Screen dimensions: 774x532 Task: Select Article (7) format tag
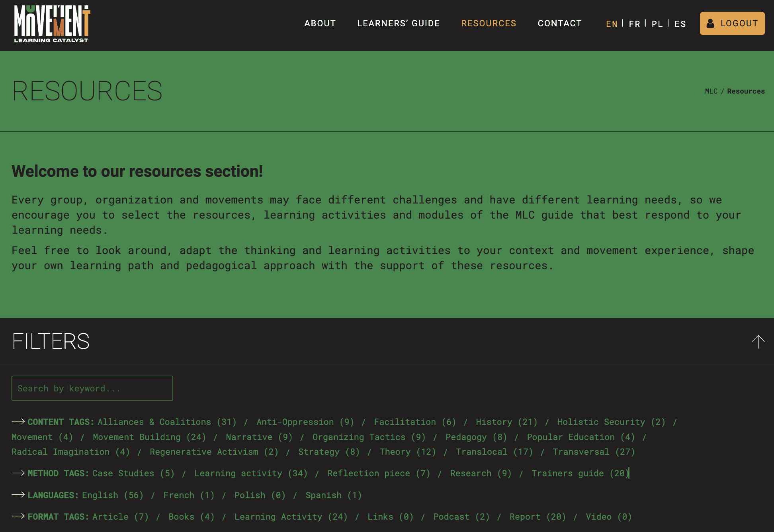point(121,516)
